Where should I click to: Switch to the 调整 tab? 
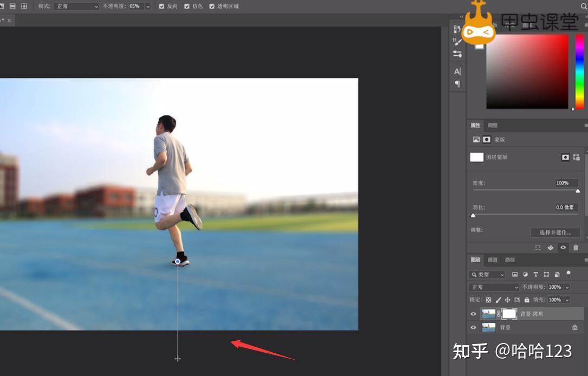[x=493, y=125]
